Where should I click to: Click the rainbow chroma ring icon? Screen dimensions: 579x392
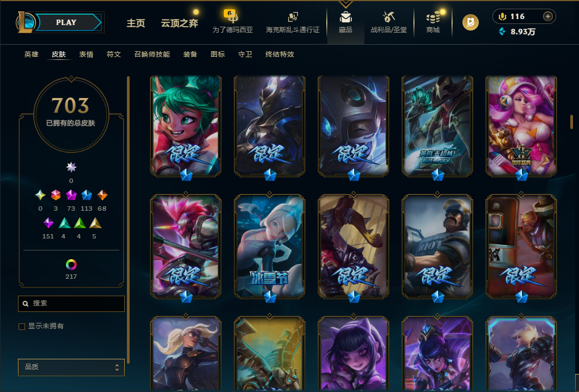pyautogui.click(x=71, y=264)
